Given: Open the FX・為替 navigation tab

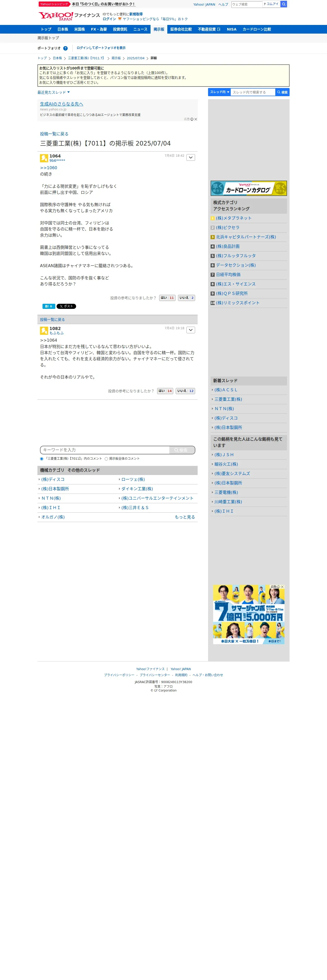Looking at the screenshot, I should (99, 29).
